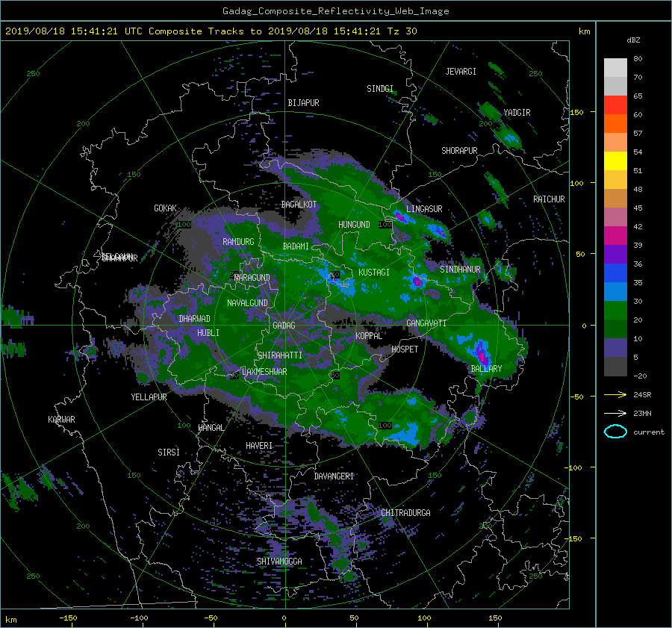This screenshot has height=628, width=672.
Task: Click the 'Tz 30' text in header
Action: (x=402, y=31)
